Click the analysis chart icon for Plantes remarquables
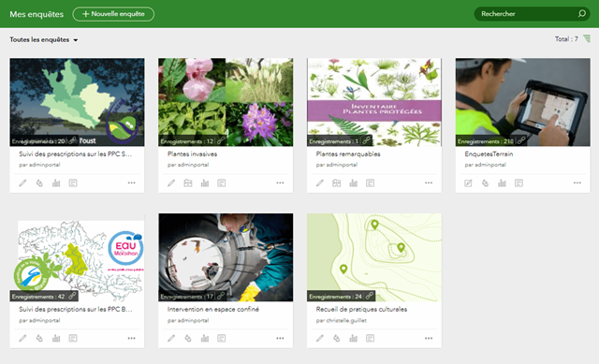Viewport: 599px width, 364px height. [354, 183]
